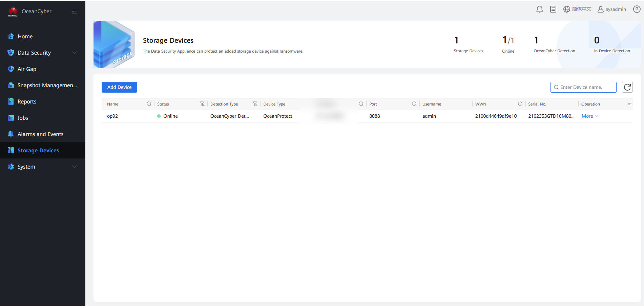Open the notifications bell

point(540,9)
